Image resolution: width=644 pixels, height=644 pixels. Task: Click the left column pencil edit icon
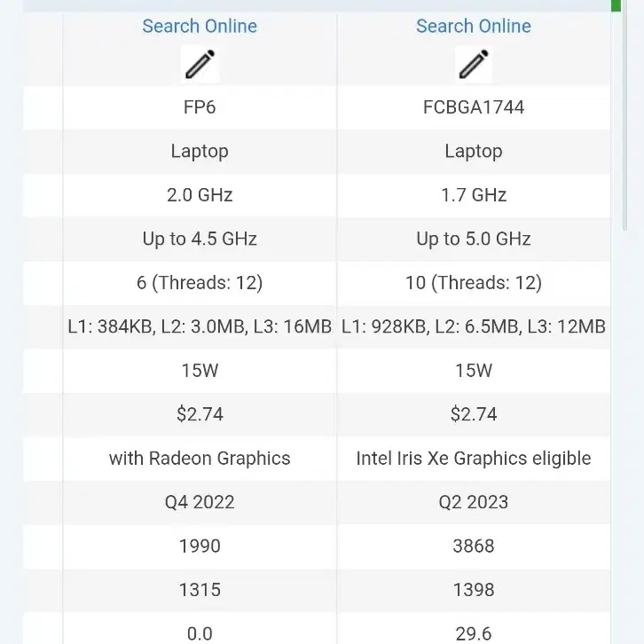pos(200,65)
